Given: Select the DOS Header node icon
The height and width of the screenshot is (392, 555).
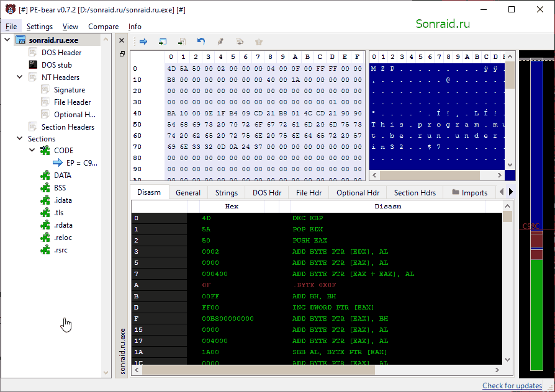Looking at the screenshot, I should [x=33, y=52].
